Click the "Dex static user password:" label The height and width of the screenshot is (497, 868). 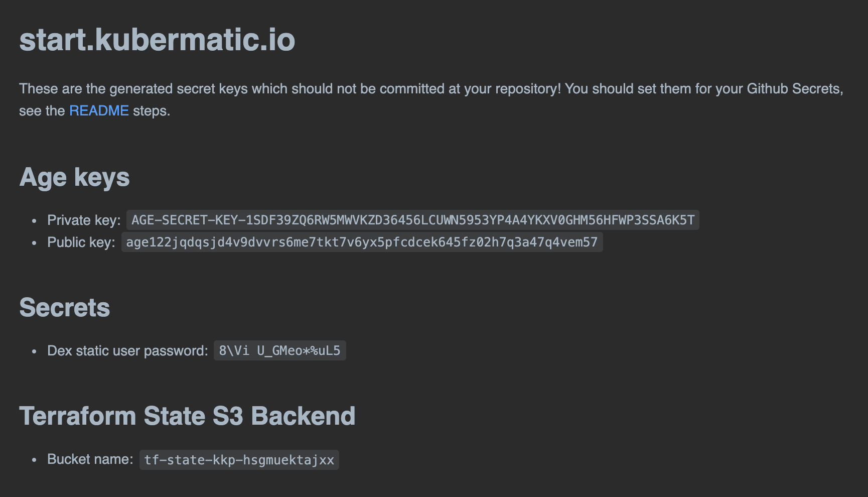click(x=127, y=350)
